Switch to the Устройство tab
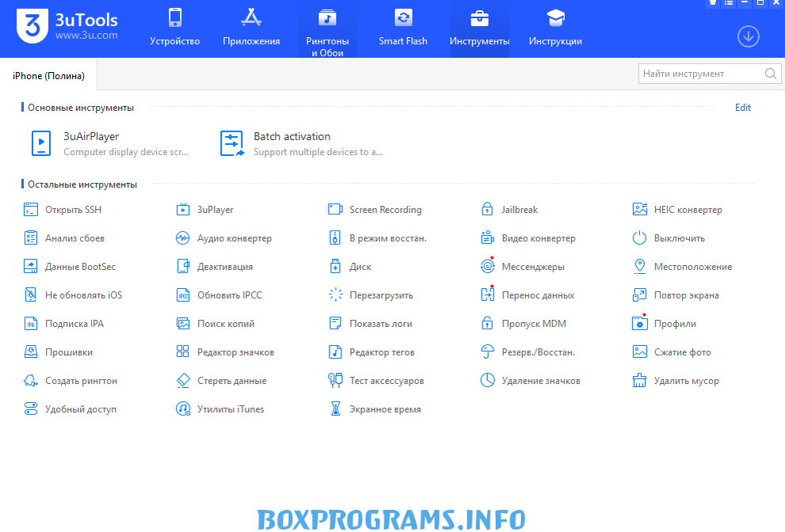This screenshot has width=785, height=532. (175, 28)
